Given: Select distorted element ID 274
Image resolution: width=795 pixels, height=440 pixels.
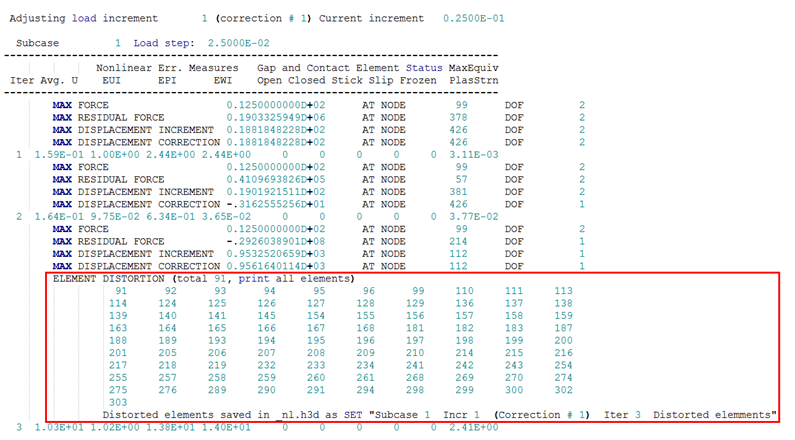Looking at the screenshot, I should [x=563, y=378].
